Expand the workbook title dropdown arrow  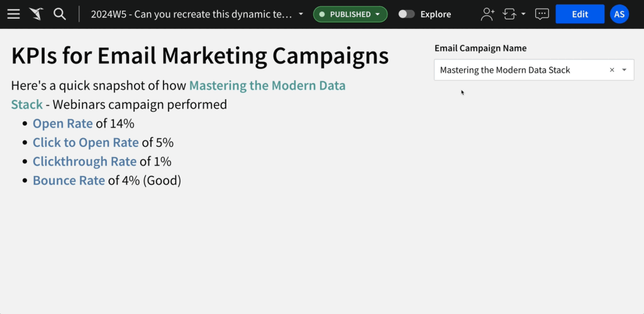pyautogui.click(x=301, y=14)
